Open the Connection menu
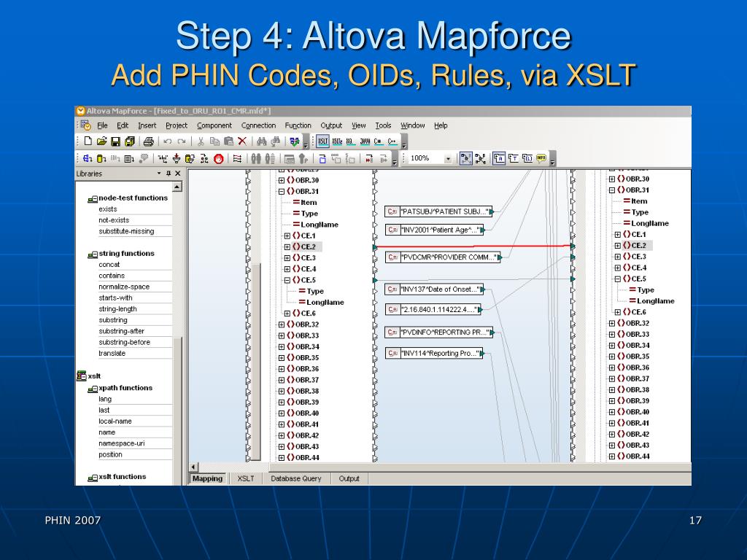The image size is (747, 560). (259, 125)
